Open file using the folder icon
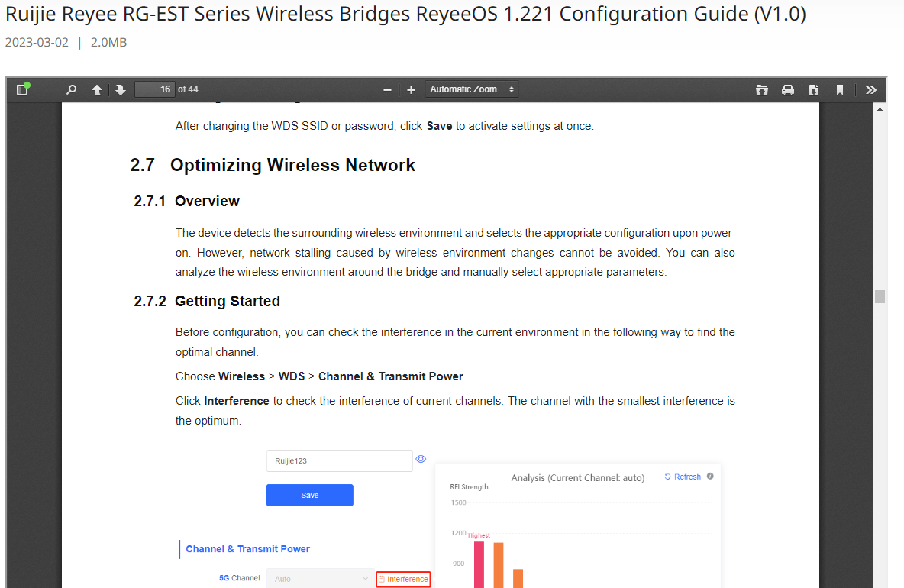 761,90
